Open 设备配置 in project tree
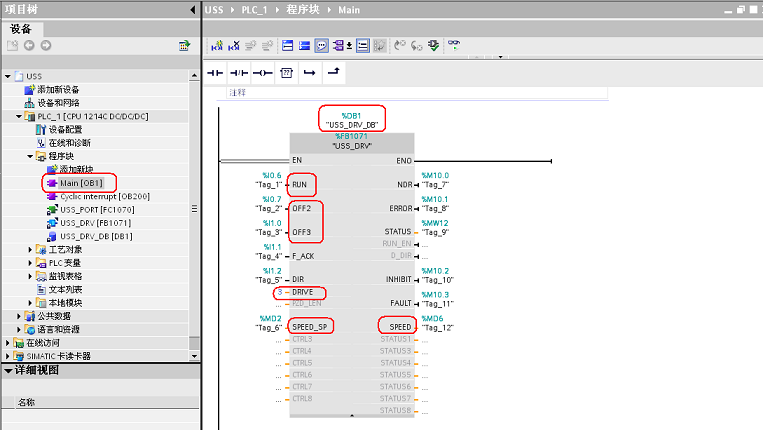The width and height of the screenshot is (763, 430). 65,130
